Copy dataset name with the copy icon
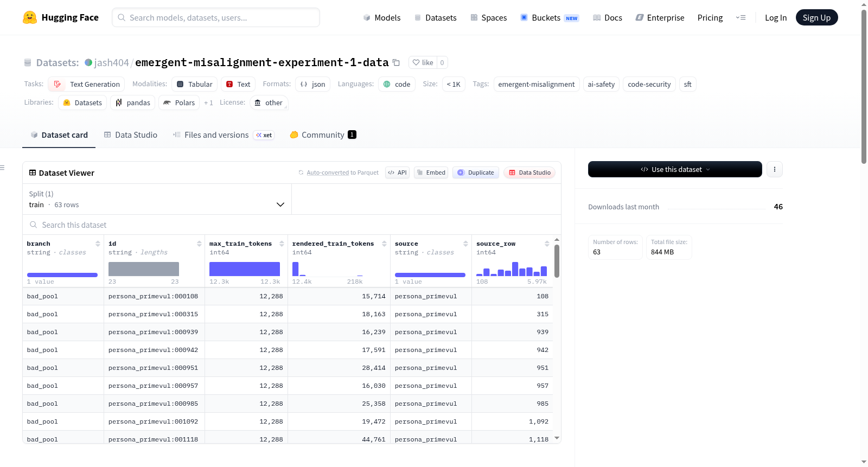868x467 pixels. pos(396,62)
